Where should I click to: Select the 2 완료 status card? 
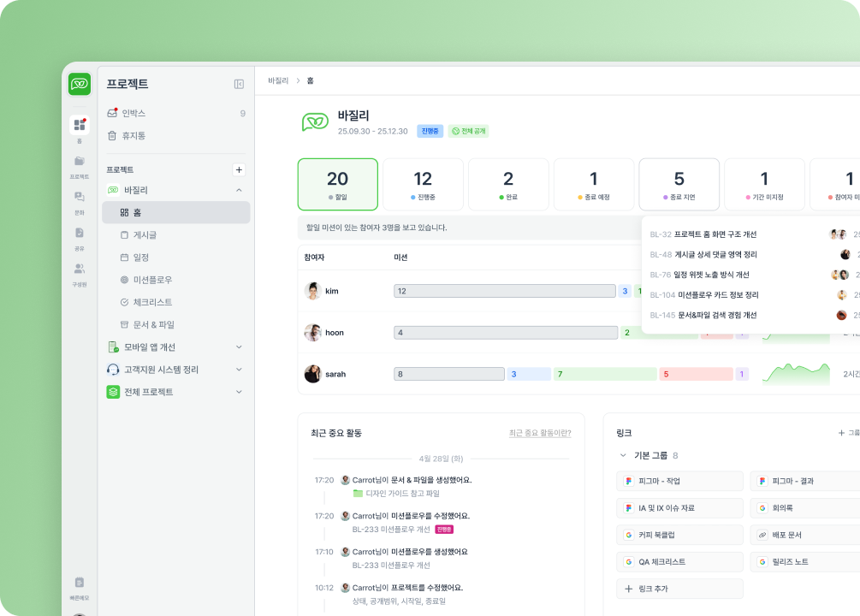(508, 184)
